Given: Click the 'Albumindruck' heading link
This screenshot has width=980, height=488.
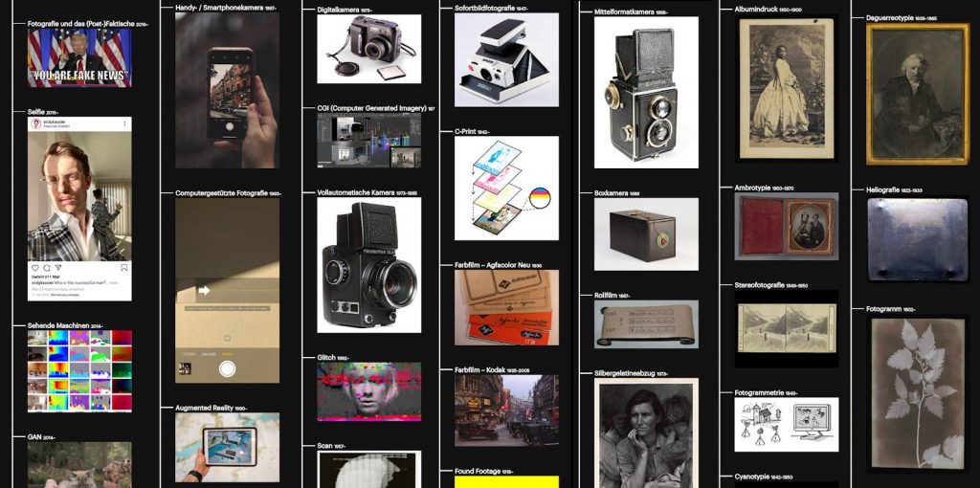Looking at the screenshot, I should pos(762,9).
